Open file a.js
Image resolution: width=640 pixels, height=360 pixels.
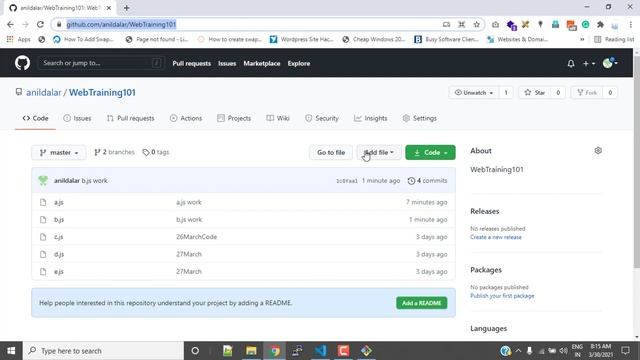tap(58, 202)
